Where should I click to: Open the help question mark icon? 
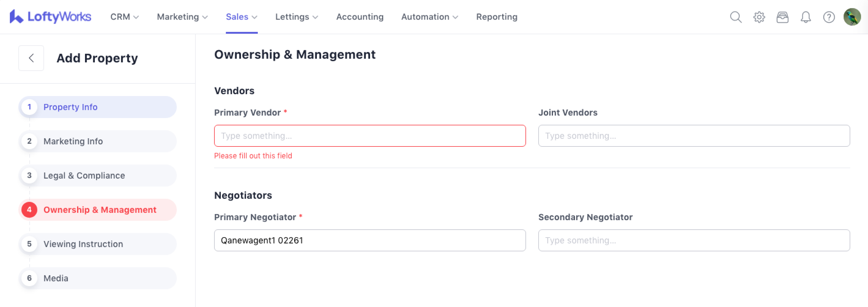(829, 17)
